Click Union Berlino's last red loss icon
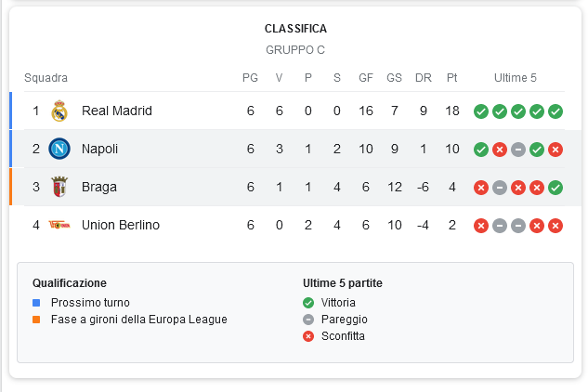The width and height of the screenshot is (588, 392). (555, 226)
